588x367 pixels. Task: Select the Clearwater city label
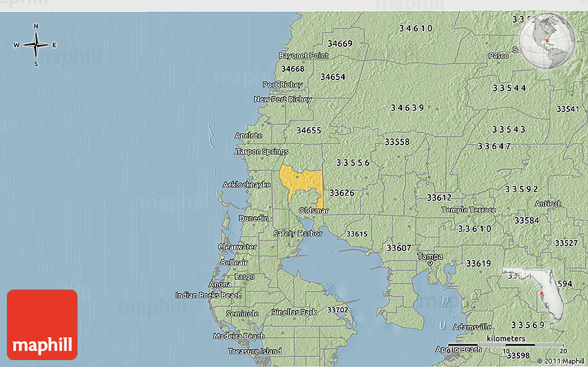pyautogui.click(x=237, y=247)
